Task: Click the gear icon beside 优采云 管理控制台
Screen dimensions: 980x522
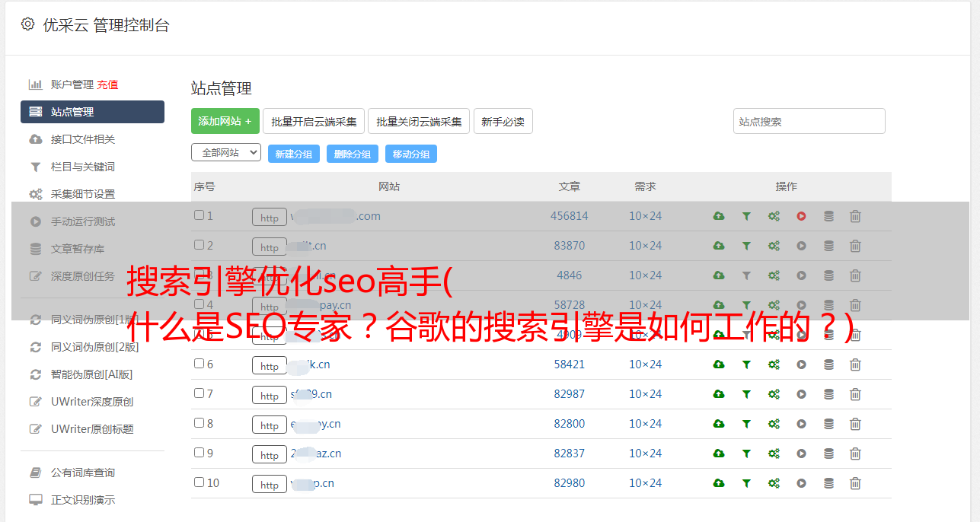Action: (27, 24)
